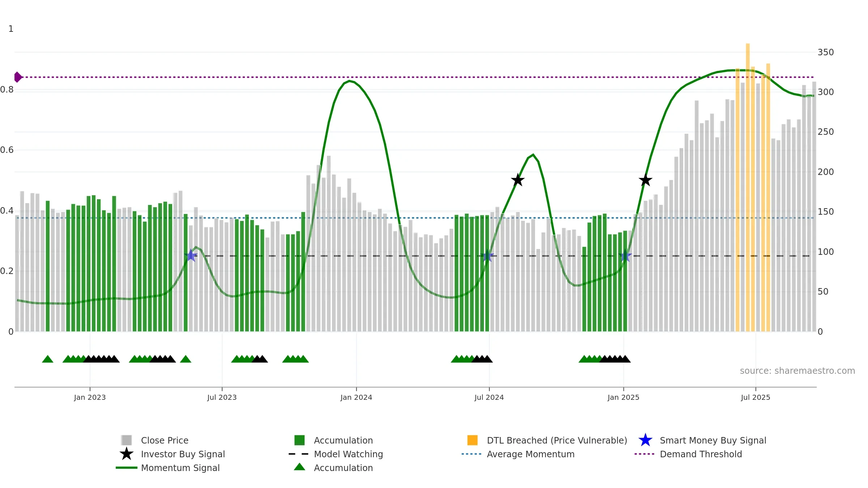Click the Momentum Signal green line legend marker
This screenshot has height=488, width=868.
(x=127, y=468)
